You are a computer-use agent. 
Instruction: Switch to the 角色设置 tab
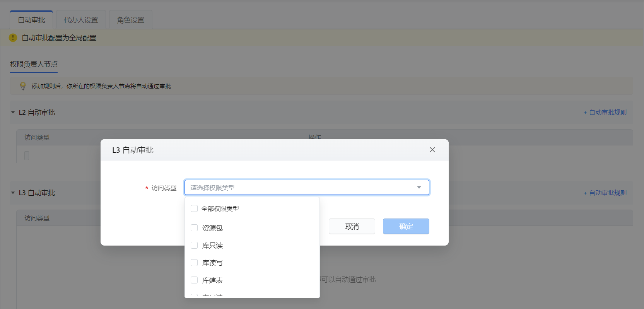(130, 20)
